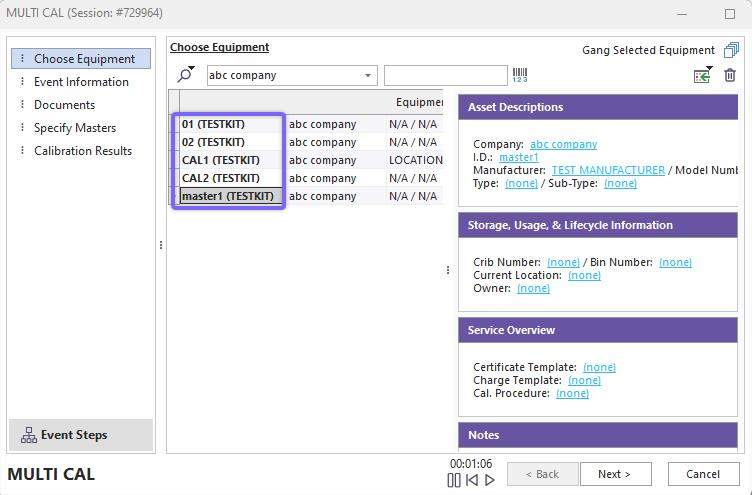Select the CAL1 (TESTKIT) row
The image size is (752, 495).
pos(221,160)
